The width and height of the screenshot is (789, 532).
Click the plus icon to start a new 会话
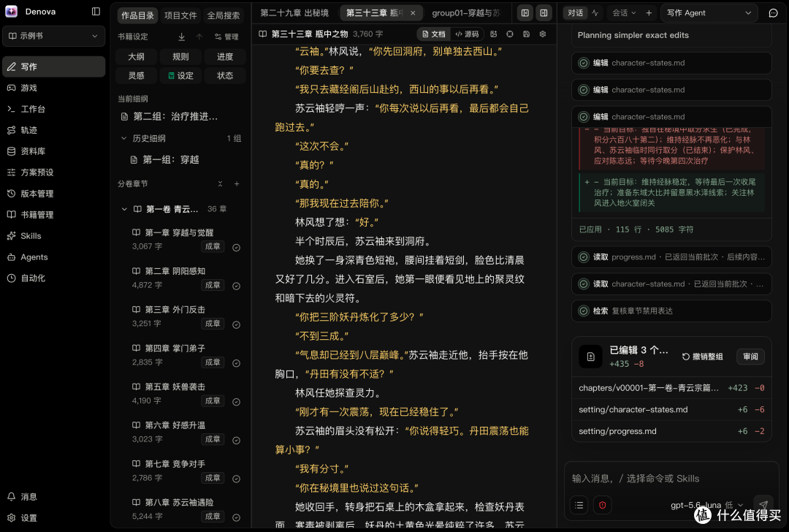(649, 13)
